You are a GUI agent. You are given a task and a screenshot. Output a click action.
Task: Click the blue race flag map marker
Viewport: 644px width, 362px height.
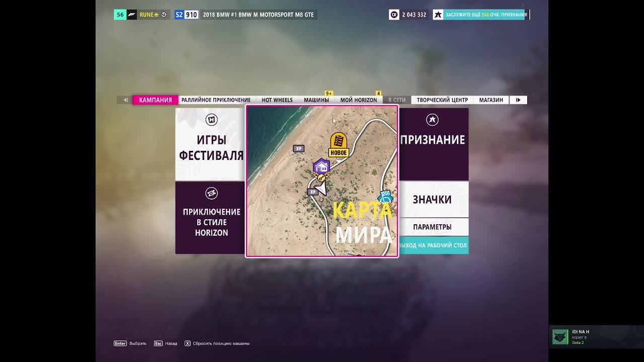(x=385, y=197)
